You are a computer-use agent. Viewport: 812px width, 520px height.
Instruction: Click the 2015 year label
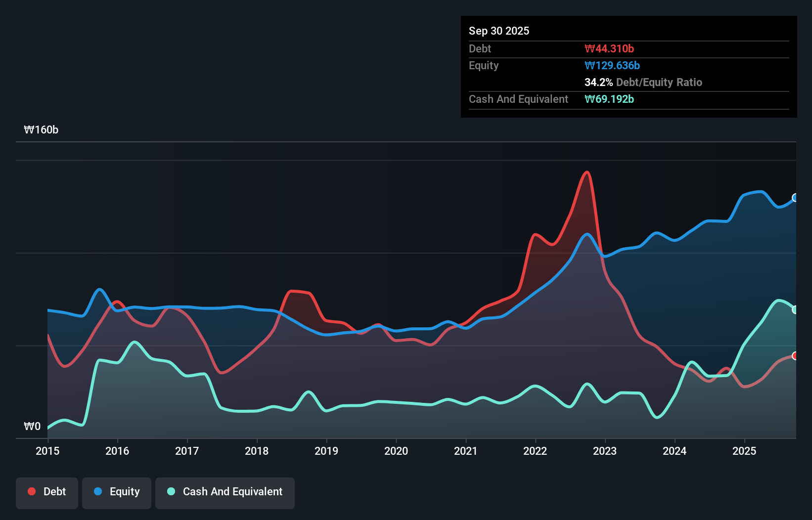47,451
